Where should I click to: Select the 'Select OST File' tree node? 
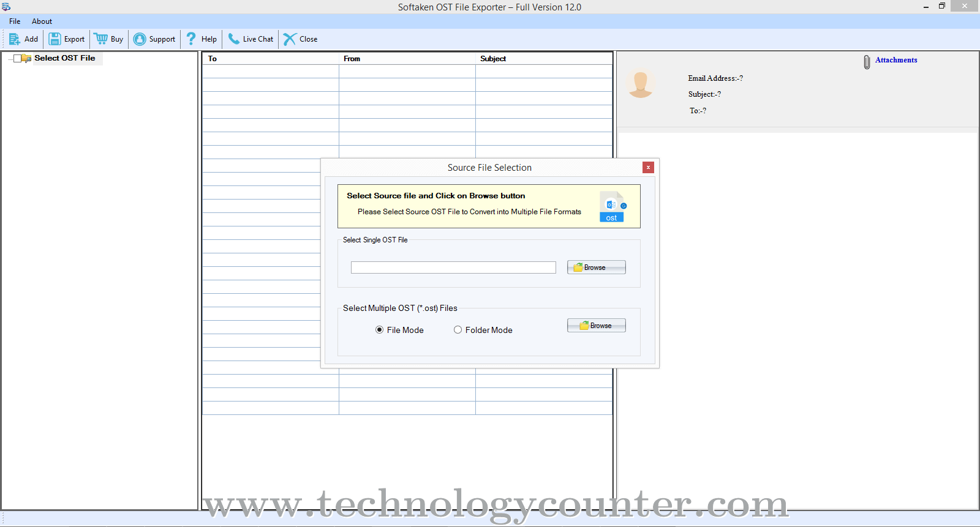pyautogui.click(x=65, y=58)
